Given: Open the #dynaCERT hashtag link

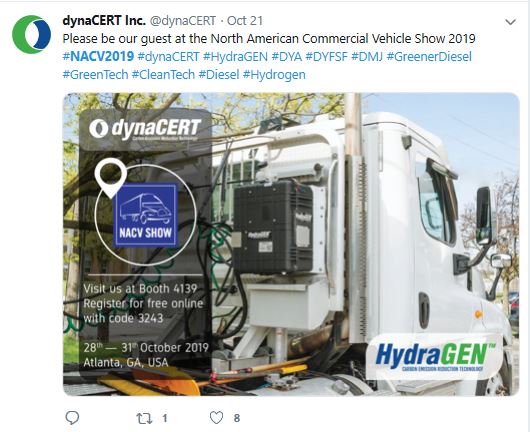Looking at the screenshot, I should 168,56.
